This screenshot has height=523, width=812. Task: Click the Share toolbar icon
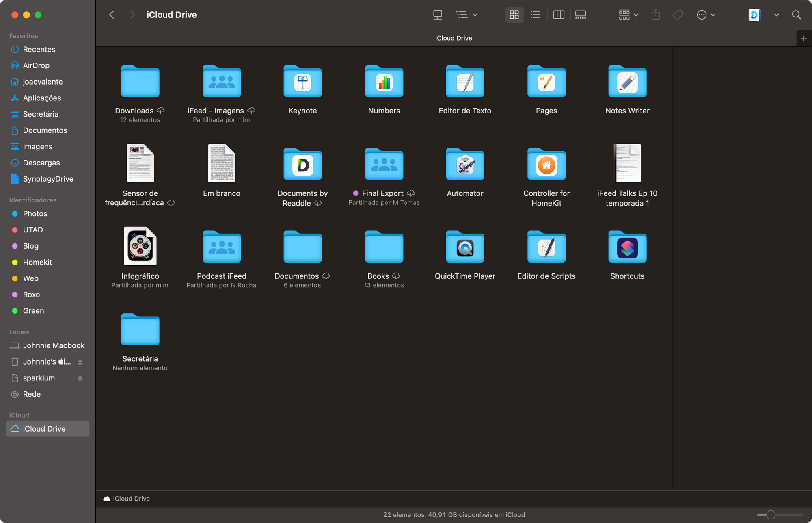(x=656, y=15)
